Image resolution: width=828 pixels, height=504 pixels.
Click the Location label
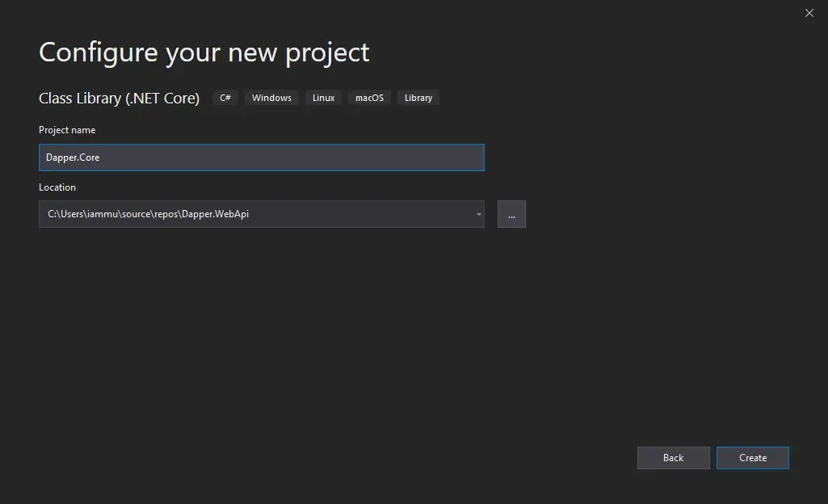click(x=57, y=187)
